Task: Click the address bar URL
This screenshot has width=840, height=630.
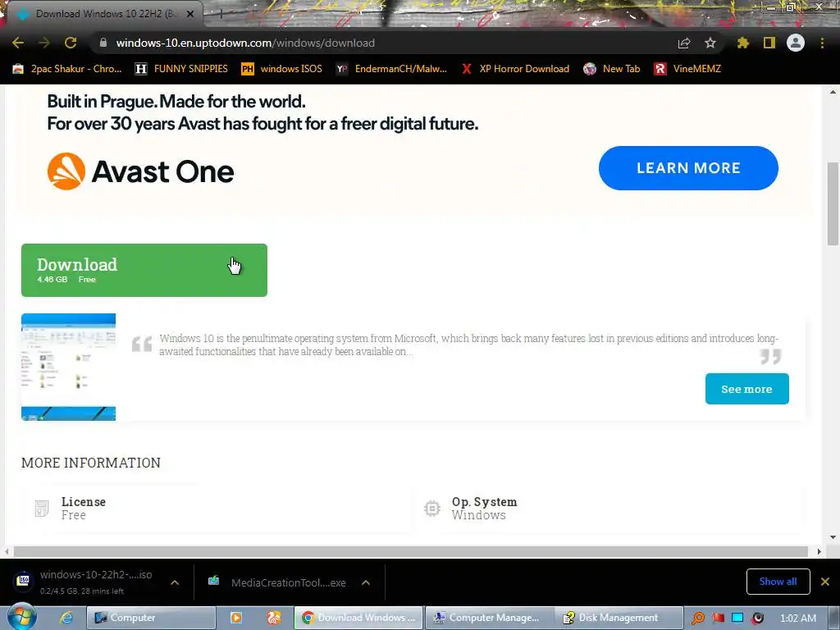Action: click(x=245, y=43)
